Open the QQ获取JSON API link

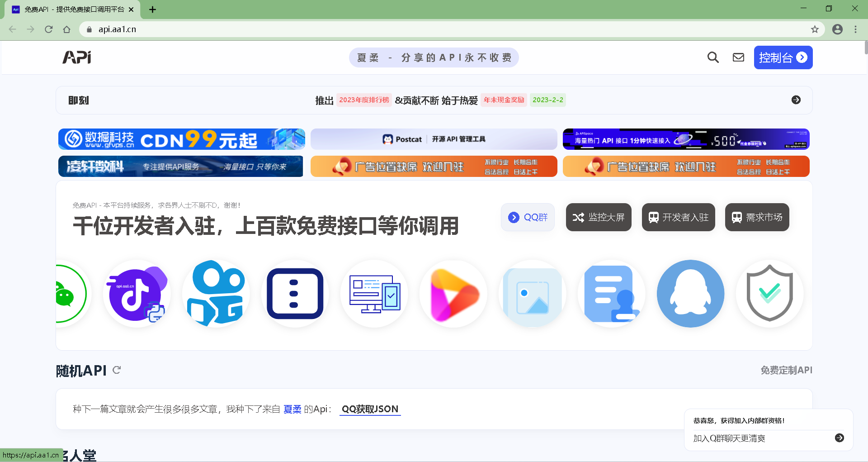[x=370, y=409]
